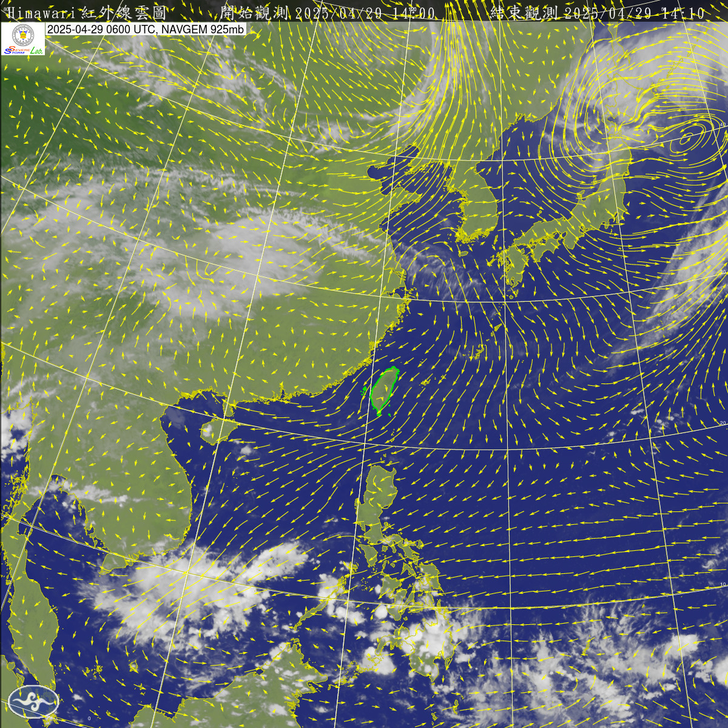Click the Severe Storm Lab logo
This screenshot has height=728, width=728.
click(x=23, y=39)
